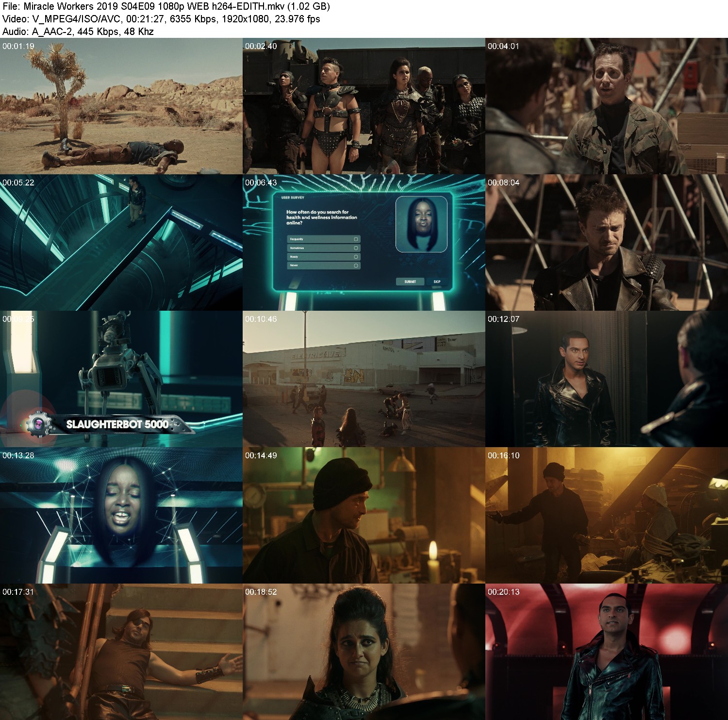Click the 00:13:28 timestamp label
Viewport: 728px width, 720px height.
pos(18,455)
